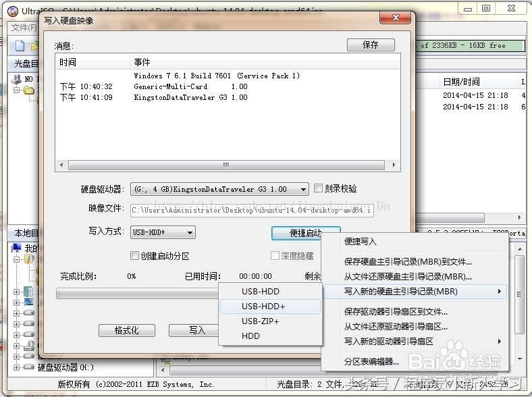Enable the 刻录校验 checkbox

tap(318, 188)
